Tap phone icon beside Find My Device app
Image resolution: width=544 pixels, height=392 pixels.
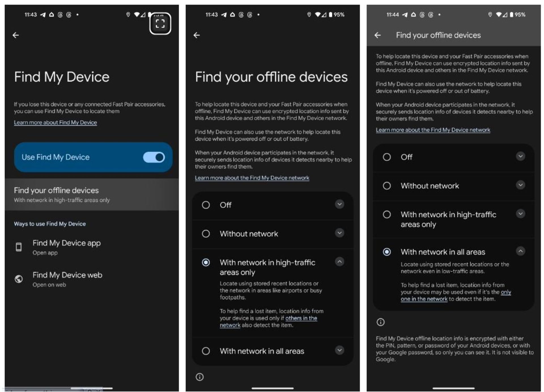19,247
